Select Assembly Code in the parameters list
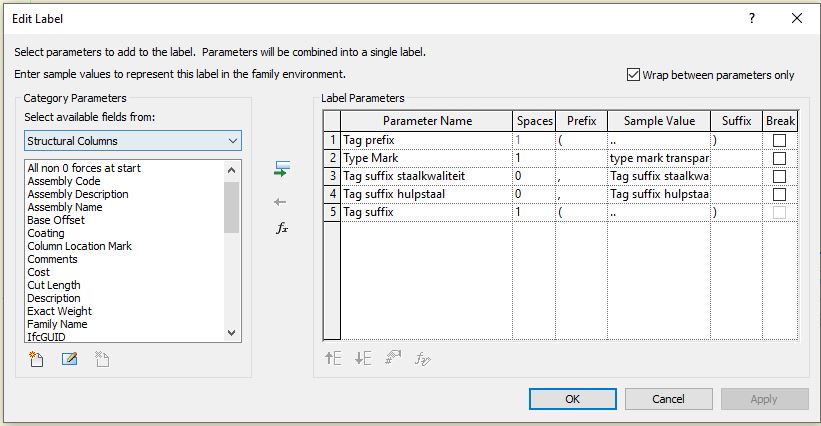 pyautogui.click(x=64, y=181)
